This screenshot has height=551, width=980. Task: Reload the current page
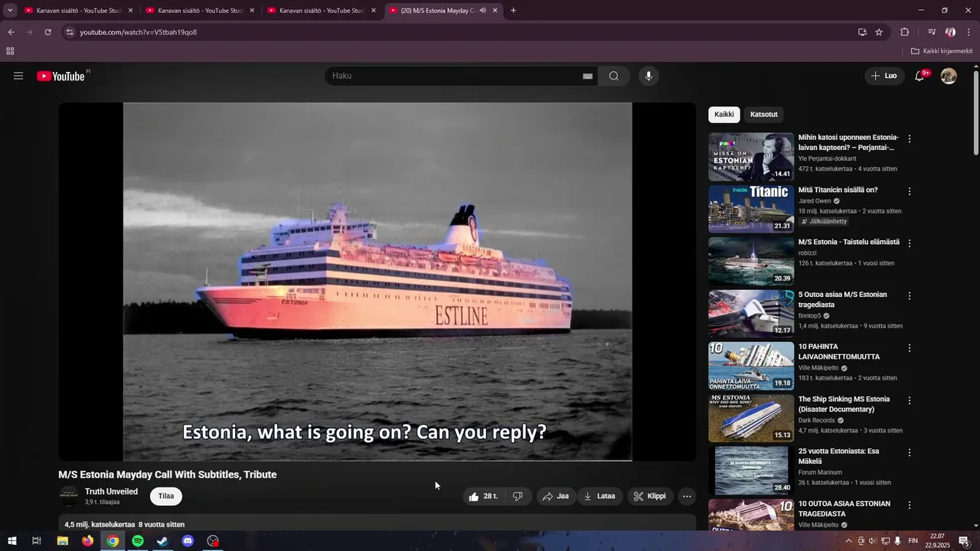tap(47, 32)
